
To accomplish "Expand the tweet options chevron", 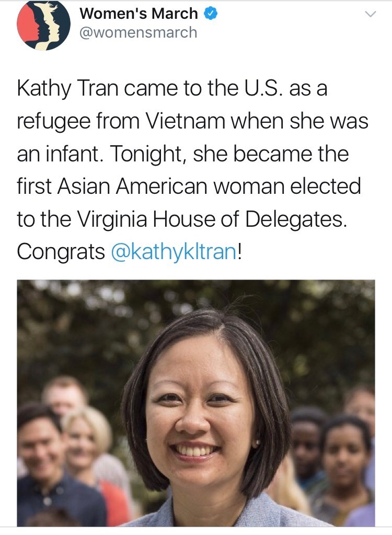I will tap(370, 15).
